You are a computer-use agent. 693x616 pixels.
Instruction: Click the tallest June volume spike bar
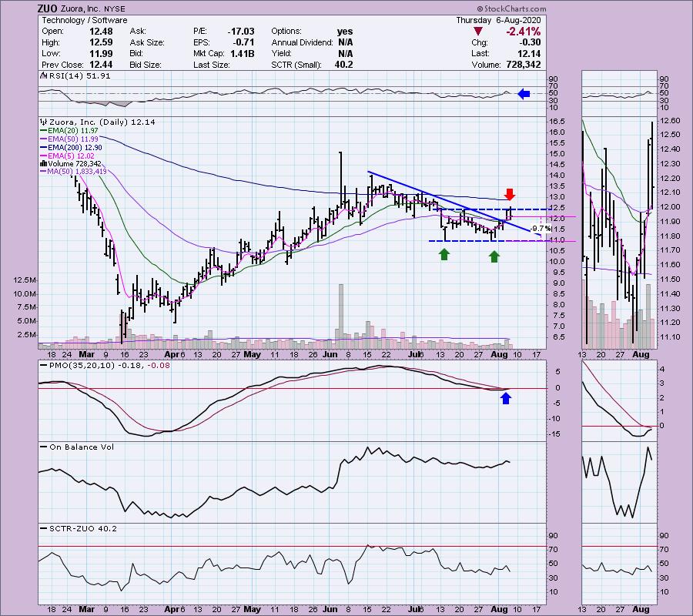tap(341, 316)
